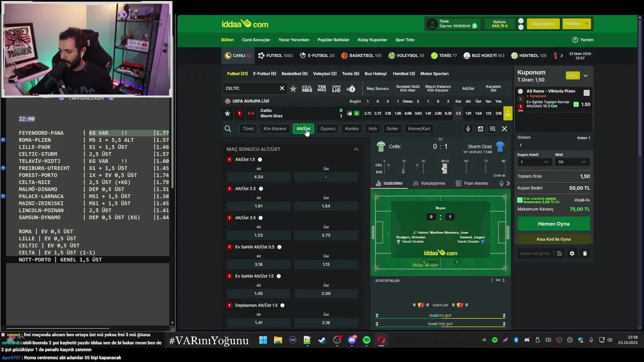Open the column layout icon

[480, 129]
